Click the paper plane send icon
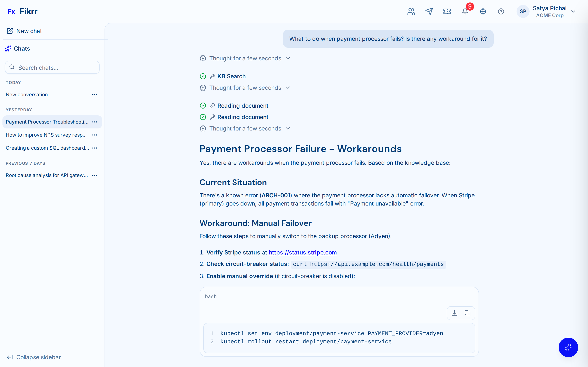588x367 pixels. (x=429, y=11)
